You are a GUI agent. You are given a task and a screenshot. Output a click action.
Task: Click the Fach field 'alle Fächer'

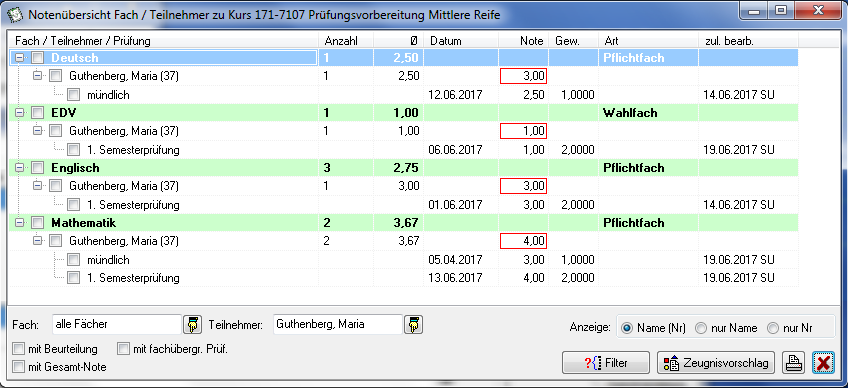point(117,325)
